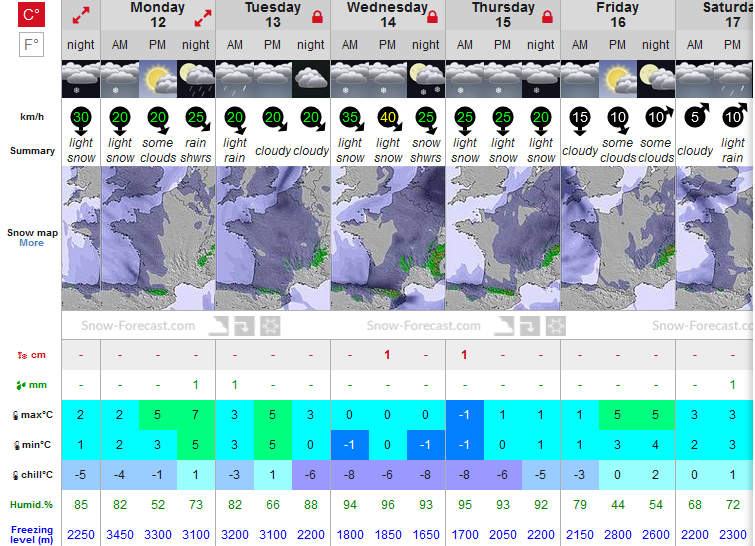Click the Thursday night 20 km/h wind icon
Image resolution: width=755 pixels, height=546 pixels.
[541, 120]
